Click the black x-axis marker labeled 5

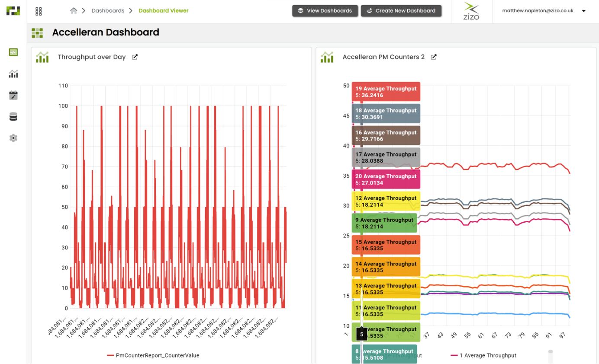362,334
